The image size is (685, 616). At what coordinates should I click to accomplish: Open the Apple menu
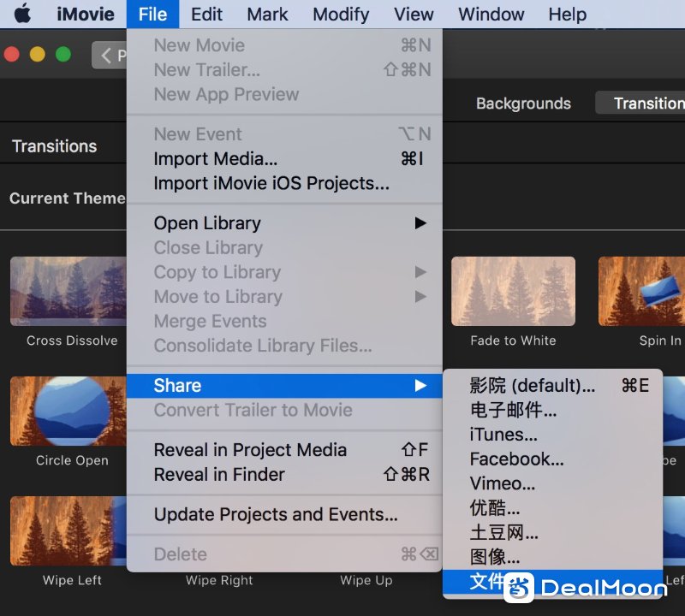pos(22,15)
